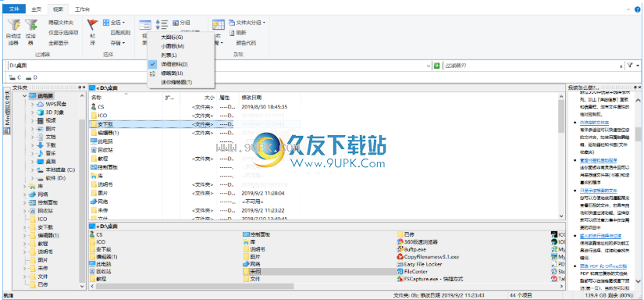
Task: Click the 分组 grouping icon
Action: 176,23
